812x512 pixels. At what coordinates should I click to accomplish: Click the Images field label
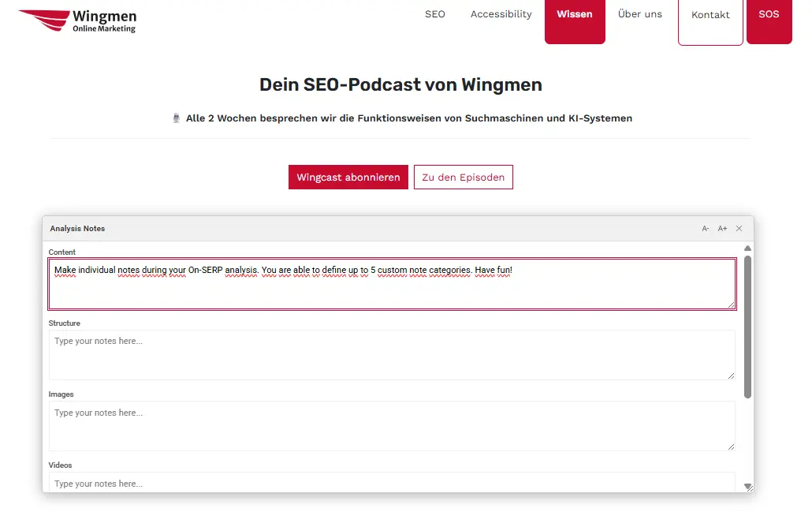pos(61,394)
